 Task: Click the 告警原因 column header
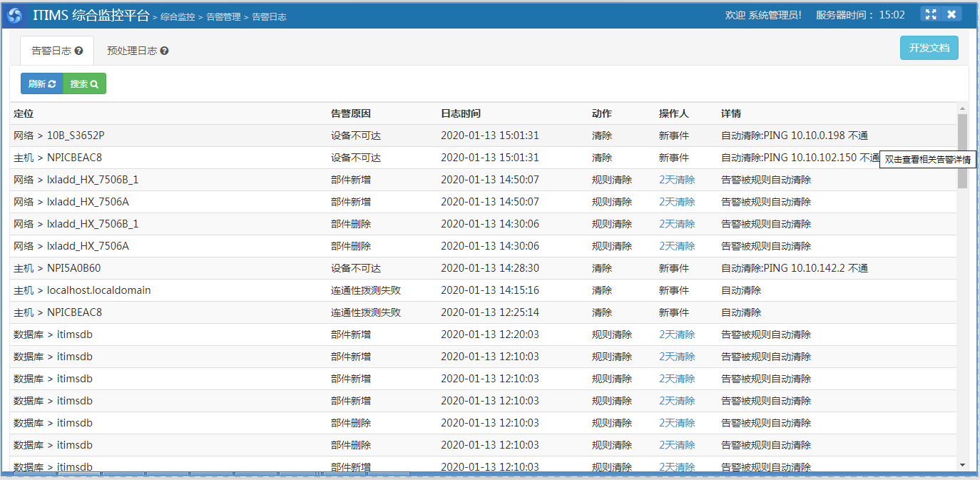tap(351, 113)
